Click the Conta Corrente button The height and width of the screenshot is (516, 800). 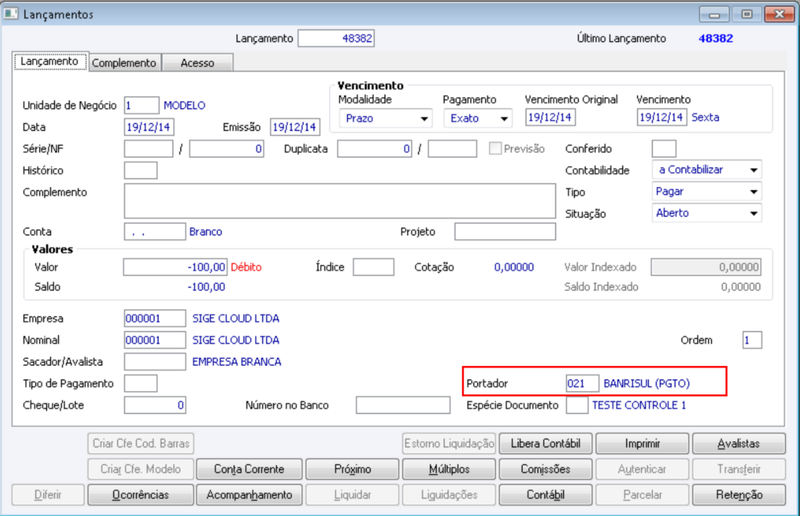pyautogui.click(x=249, y=469)
